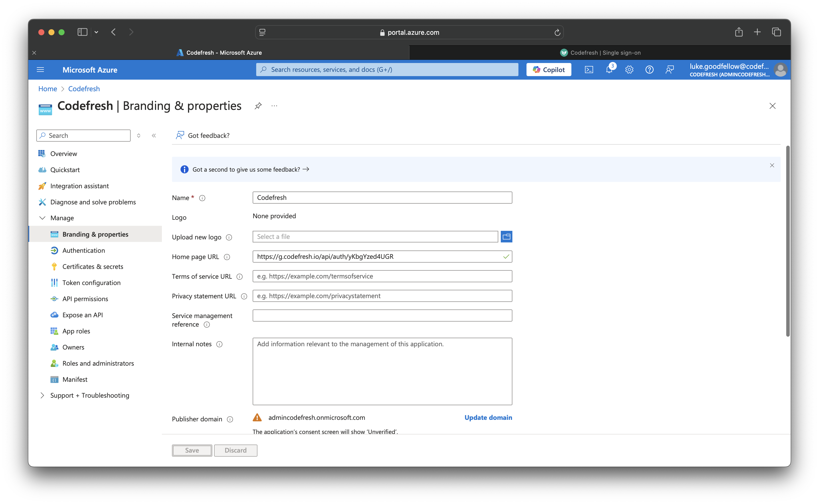Open the notifications bell
Screen dimensions: 819x504
(x=609, y=70)
